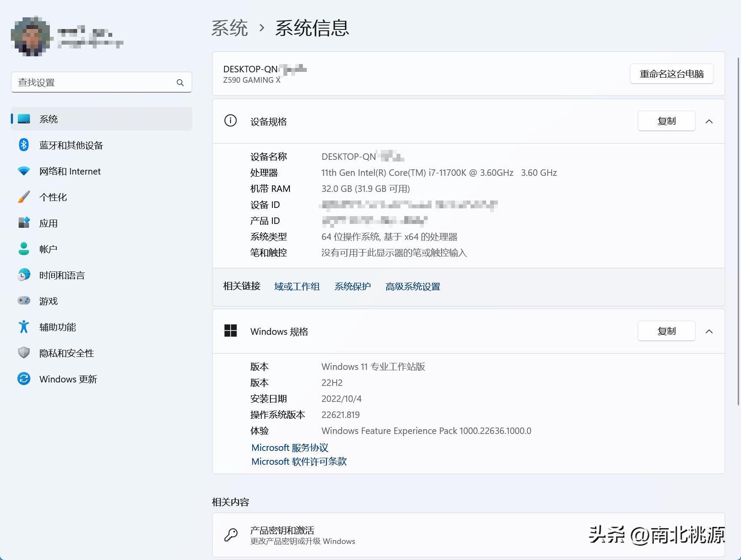The image size is (741, 560).
Task: Click the 重命名这台电脑 button
Action: tap(671, 74)
